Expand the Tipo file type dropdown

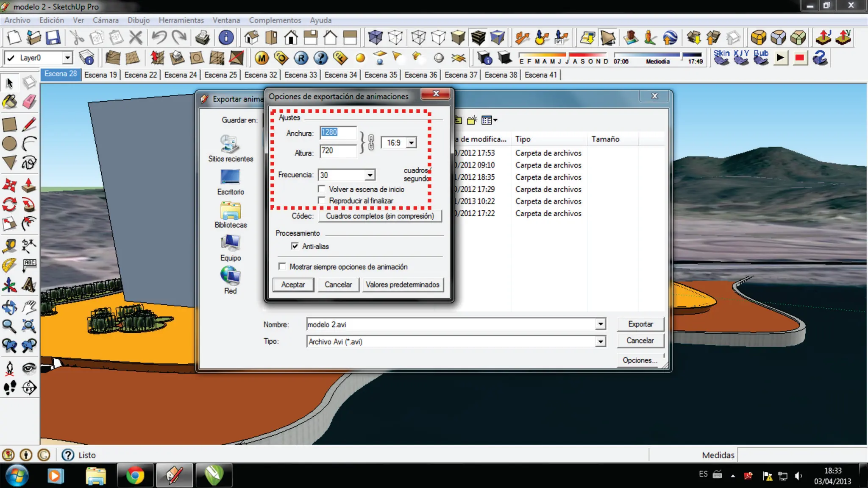tap(601, 341)
